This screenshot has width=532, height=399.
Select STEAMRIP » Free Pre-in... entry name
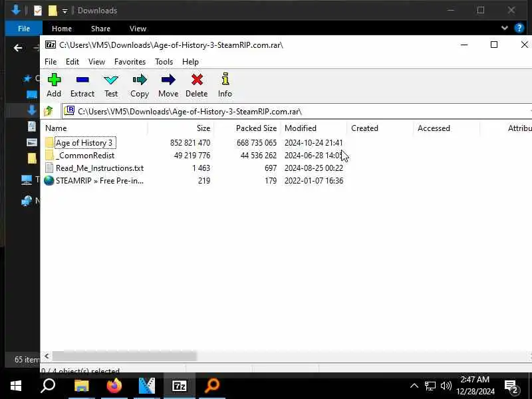click(x=100, y=180)
